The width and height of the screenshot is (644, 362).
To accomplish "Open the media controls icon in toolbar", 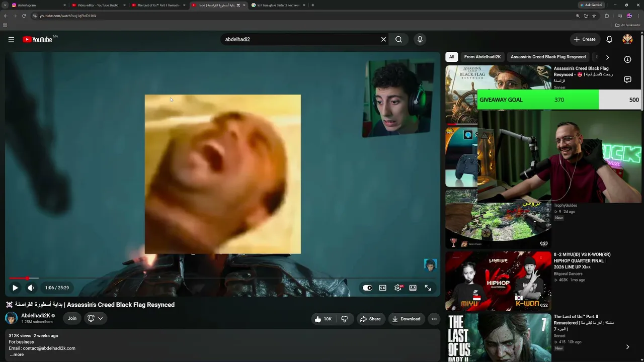I will [620, 16].
